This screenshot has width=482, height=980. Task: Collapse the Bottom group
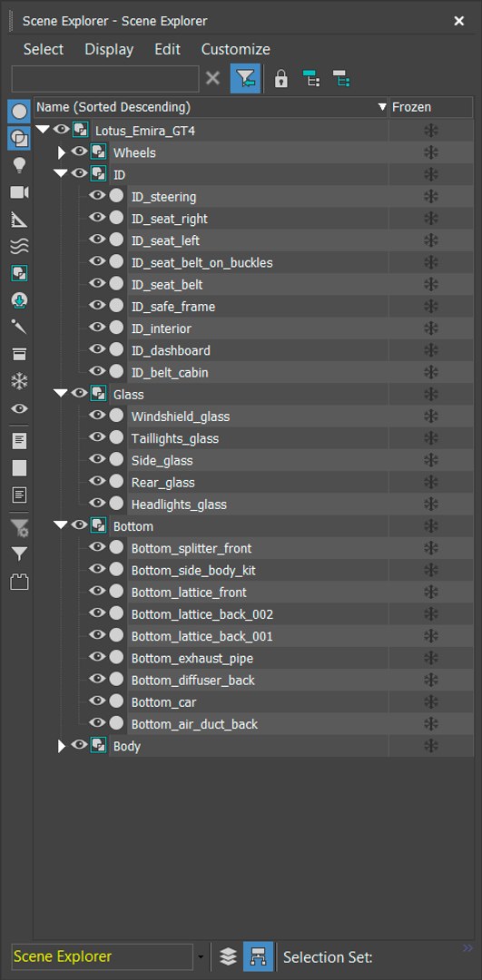click(x=61, y=525)
